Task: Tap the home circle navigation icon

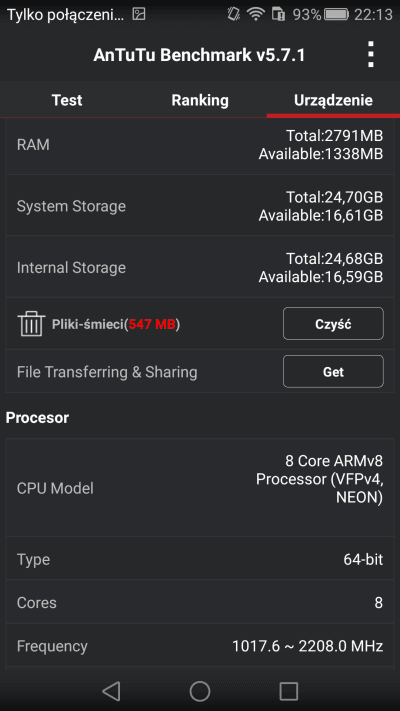Action: click(200, 691)
